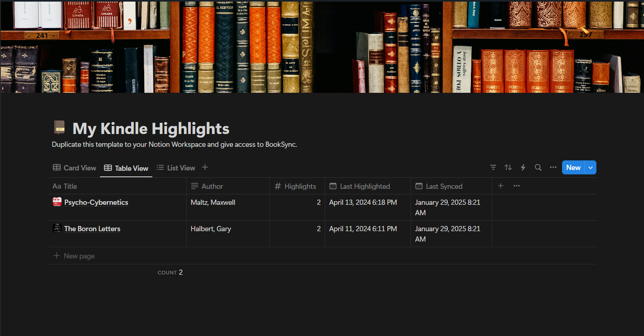Select the Halbert, Gary author cell
This screenshot has width=644, height=336.
[228, 234]
